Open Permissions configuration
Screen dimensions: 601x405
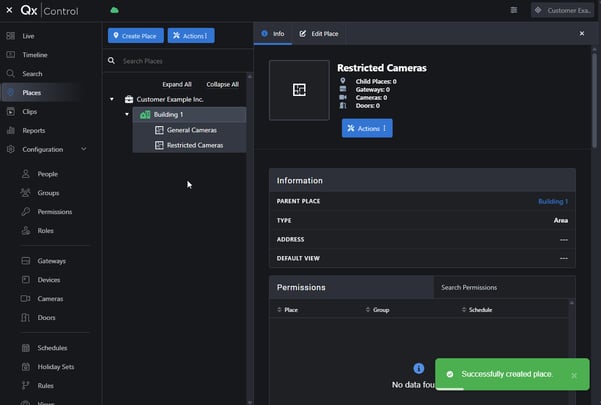point(55,212)
